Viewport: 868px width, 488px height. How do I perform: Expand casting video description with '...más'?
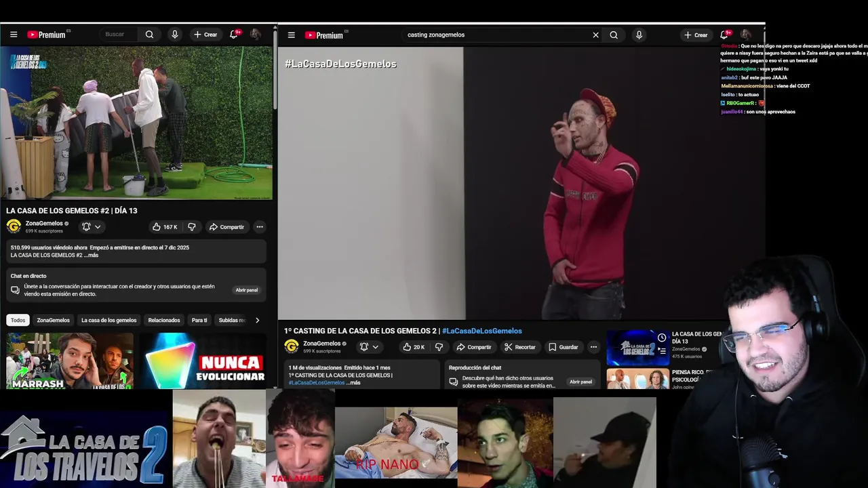coord(353,383)
